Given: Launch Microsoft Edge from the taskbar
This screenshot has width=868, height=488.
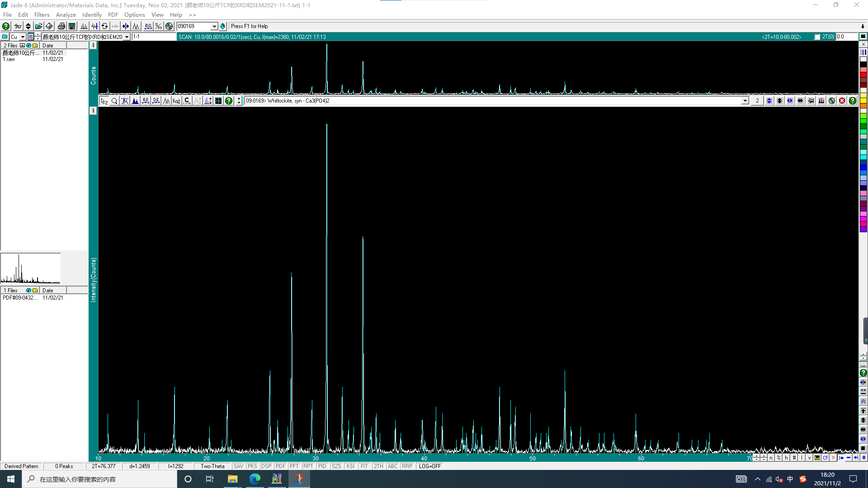Looking at the screenshot, I should pos(255,479).
